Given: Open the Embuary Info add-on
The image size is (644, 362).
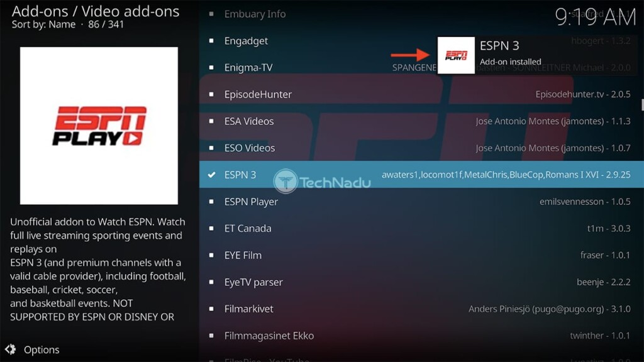Looking at the screenshot, I should [421, 14].
